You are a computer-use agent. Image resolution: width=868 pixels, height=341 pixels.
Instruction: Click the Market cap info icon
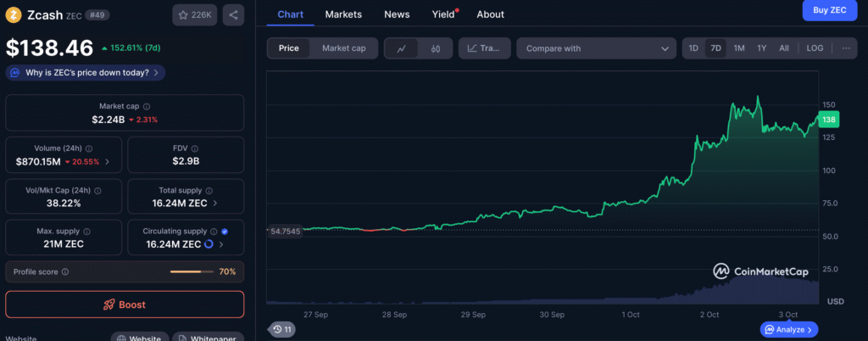(147, 107)
